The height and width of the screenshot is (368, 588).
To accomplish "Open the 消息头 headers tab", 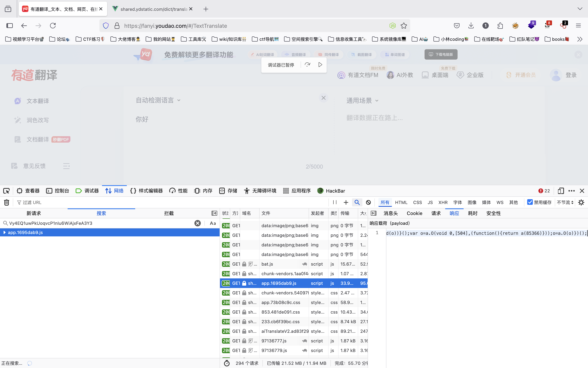I will (x=390, y=213).
